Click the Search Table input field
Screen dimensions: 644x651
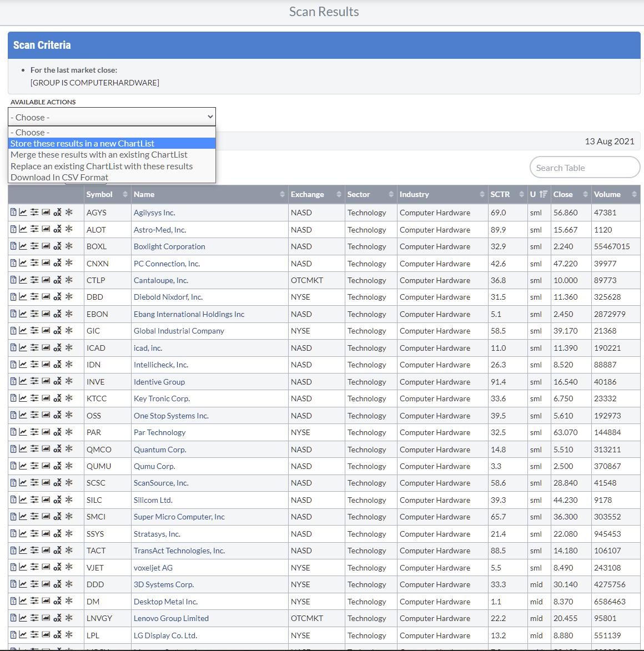click(584, 168)
